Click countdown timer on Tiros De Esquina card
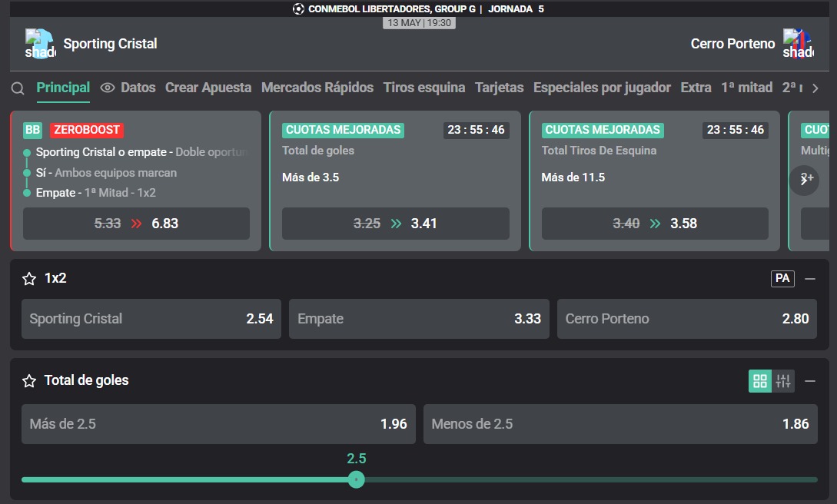837x504 pixels. (736, 130)
